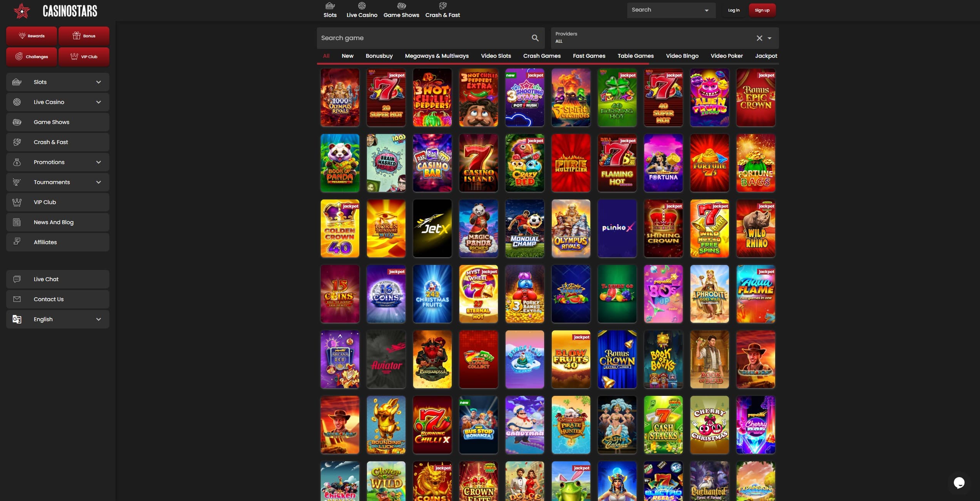
Task: Switch to the Video Bingo tab
Action: [682, 56]
